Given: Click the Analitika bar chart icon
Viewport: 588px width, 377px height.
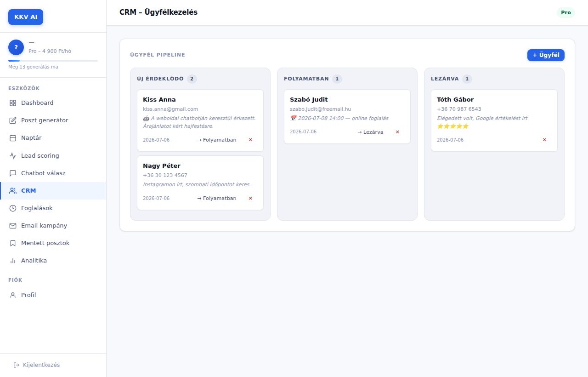Looking at the screenshot, I should pos(13,261).
